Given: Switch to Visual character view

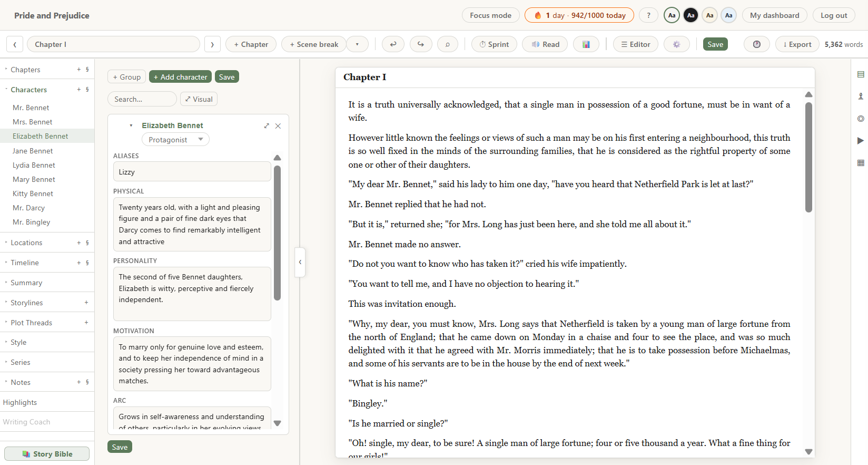Looking at the screenshot, I should coord(199,99).
